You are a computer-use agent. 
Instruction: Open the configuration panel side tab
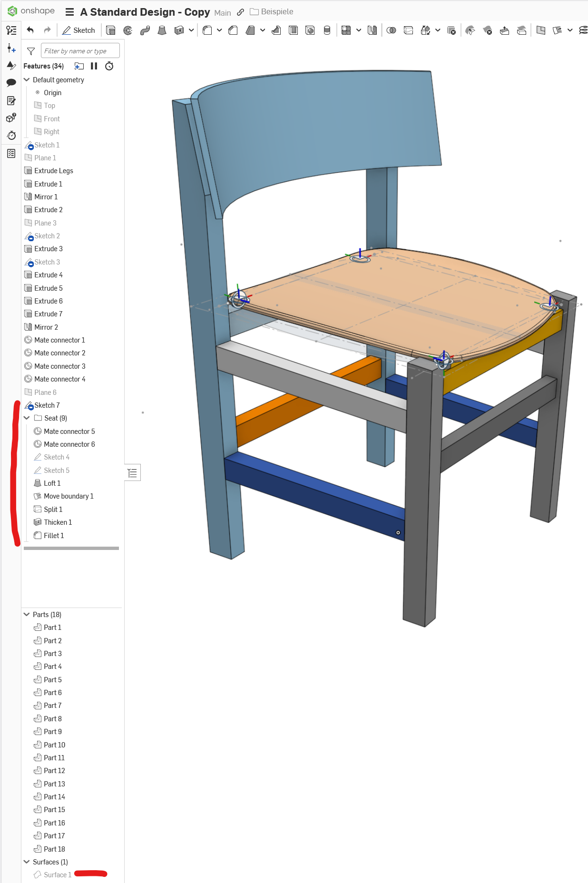(133, 473)
